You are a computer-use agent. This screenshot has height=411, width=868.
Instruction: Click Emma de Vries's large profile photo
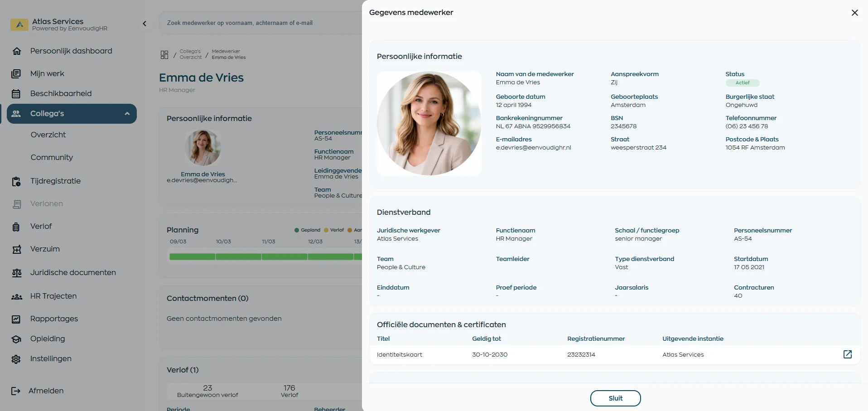[x=429, y=123]
